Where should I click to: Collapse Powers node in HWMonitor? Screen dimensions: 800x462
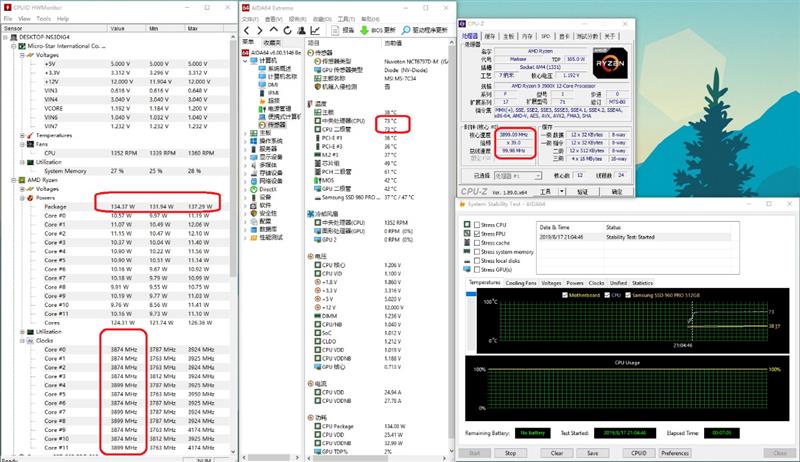(x=22, y=198)
